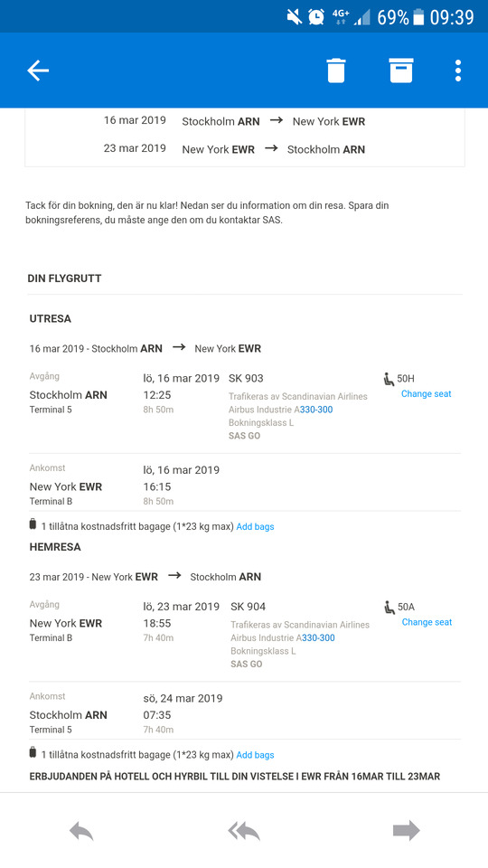Change seat 50A on flight SK 904
The width and height of the screenshot is (488, 868).
[x=427, y=622]
